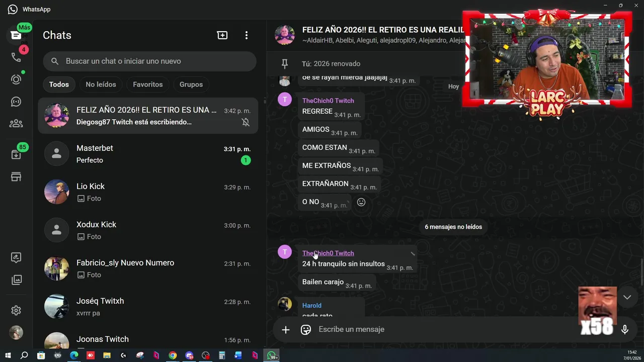Open the Channels icon in sidebar

point(16,102)
